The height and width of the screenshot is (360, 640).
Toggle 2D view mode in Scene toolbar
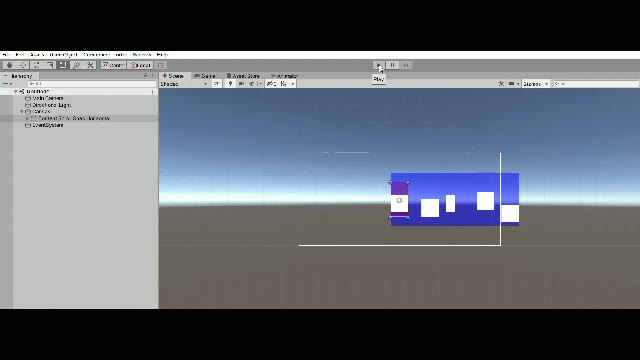(x=216, y=84)
